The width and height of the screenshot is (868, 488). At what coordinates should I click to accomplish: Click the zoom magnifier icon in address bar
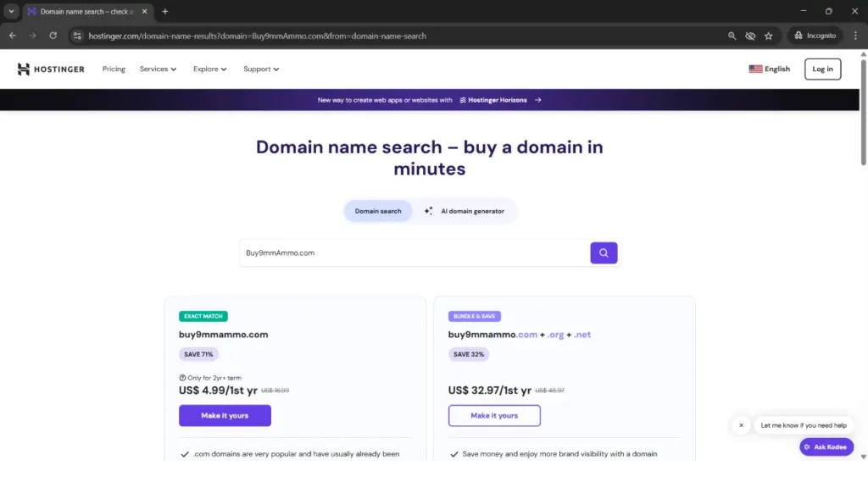[732, 36]
